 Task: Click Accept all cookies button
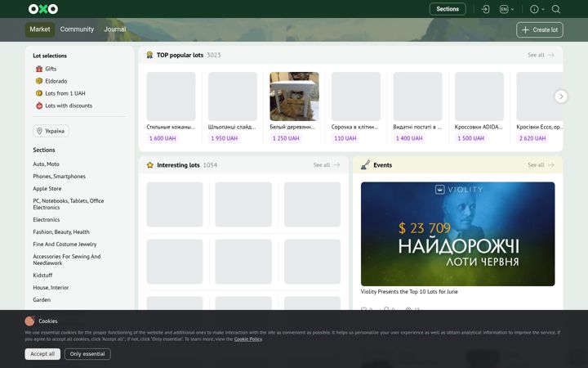click(42, 354)
